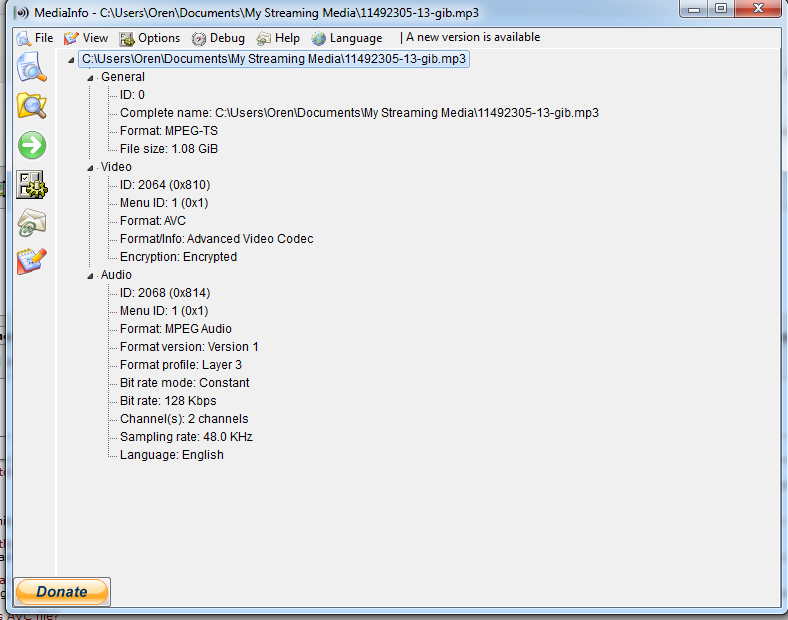Click the Open File magnifier sidebar icon
Image resolution: width=788 pixels, height=620 pixels.
pos(32,67)
